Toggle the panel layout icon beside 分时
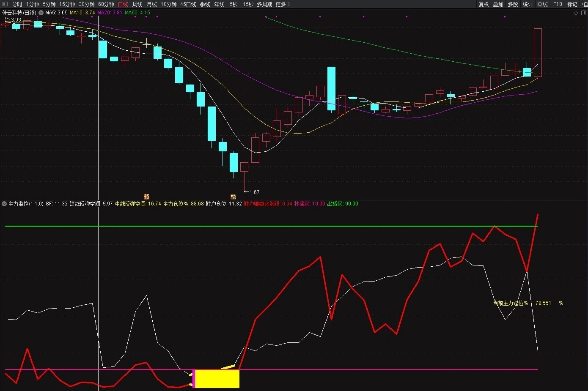The height and width of the screenshot is (391, 588). point(5,4)
